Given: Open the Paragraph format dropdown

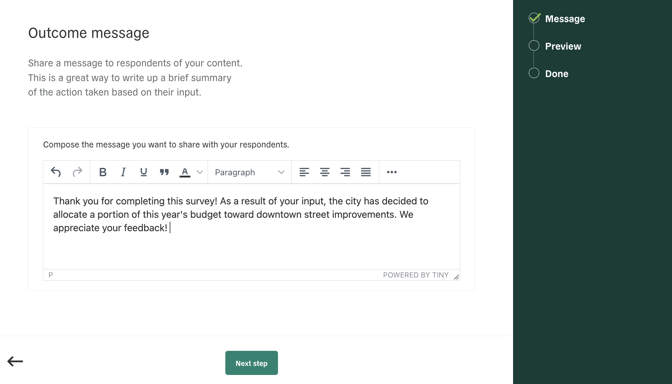Looking at the screenshot, I should (249, 172).
